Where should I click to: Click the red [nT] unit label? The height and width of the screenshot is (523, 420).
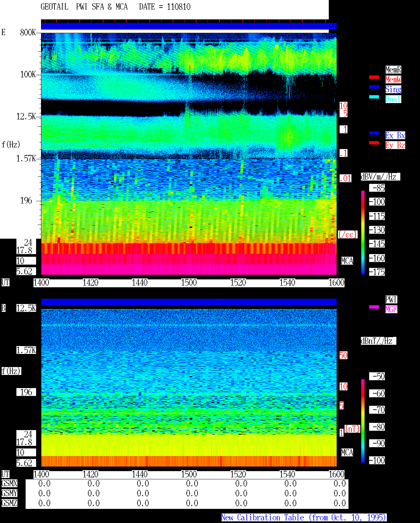(352, 429)
